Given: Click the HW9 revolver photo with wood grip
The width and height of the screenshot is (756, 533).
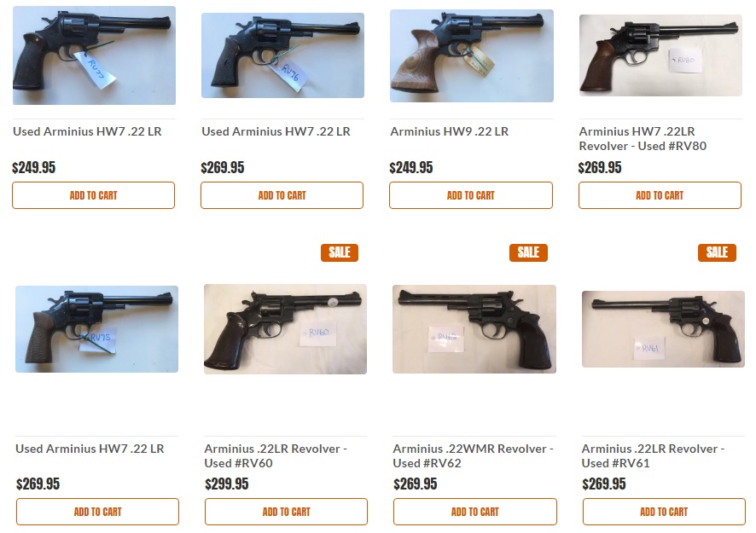Looking at the screenshot, I should tap(471, 56).
